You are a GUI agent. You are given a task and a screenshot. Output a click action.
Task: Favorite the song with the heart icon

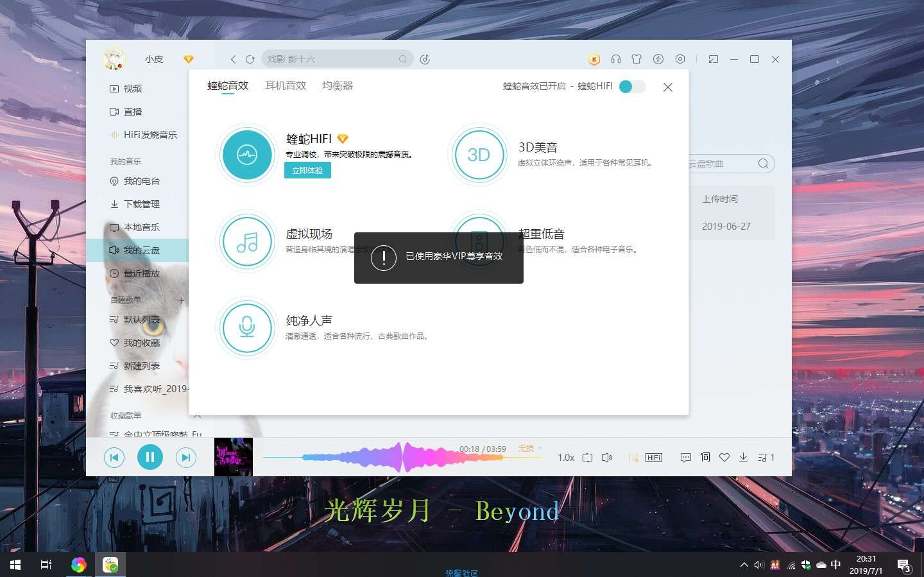click(x=724, y=458)
